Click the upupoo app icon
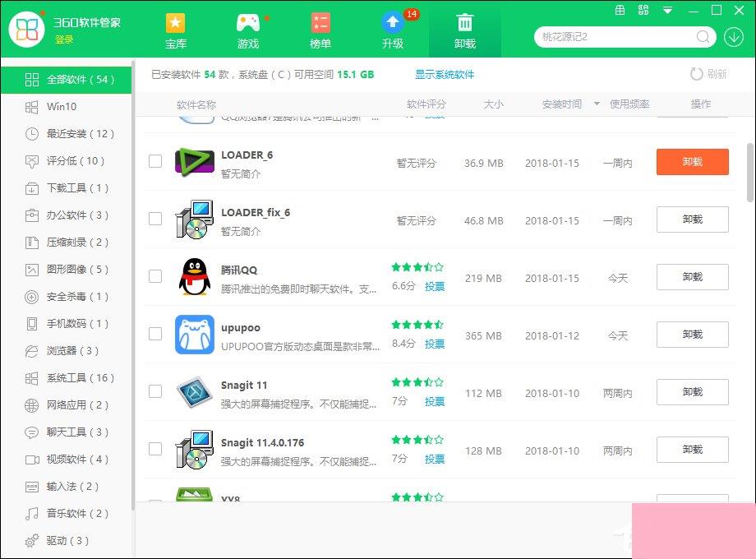756x559 pixels. 194,335
